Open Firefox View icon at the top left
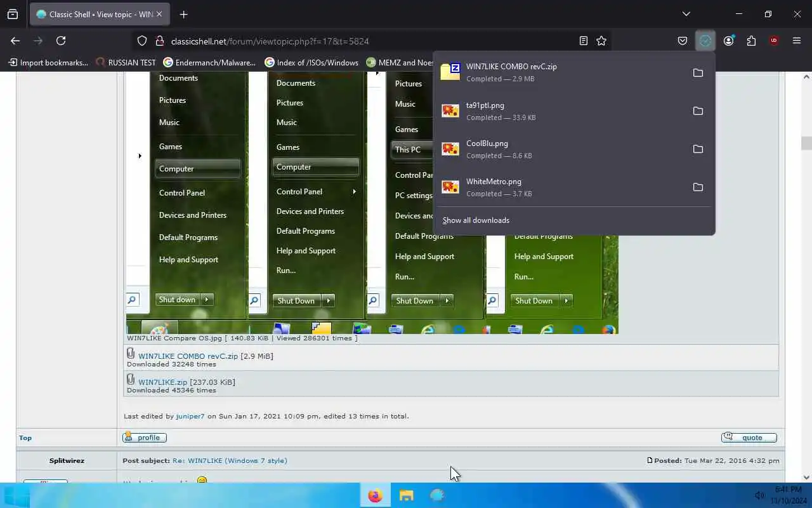The width and height of the screenshot is (812, 508). tap(13, 14)
